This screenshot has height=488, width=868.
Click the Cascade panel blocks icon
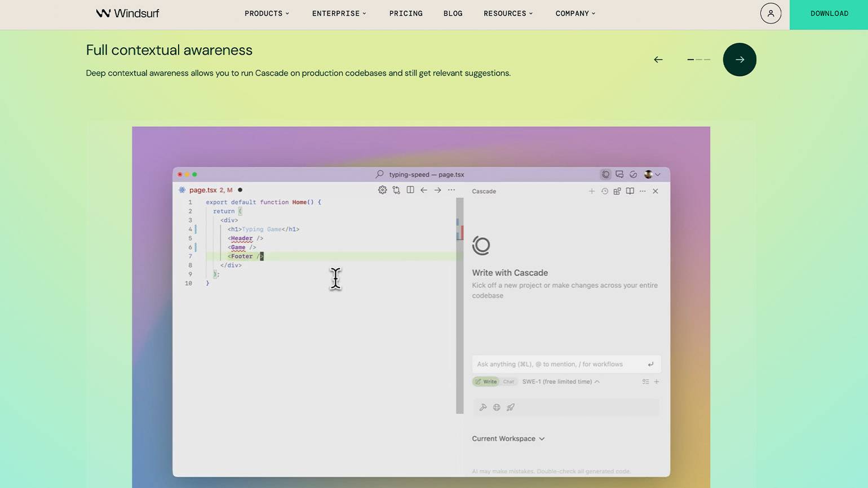click(x=617, y=192)
